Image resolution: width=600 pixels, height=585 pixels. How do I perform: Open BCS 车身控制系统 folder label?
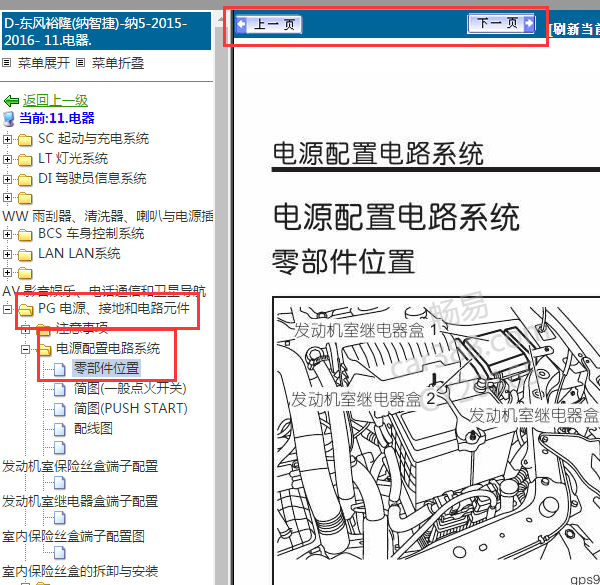[91, 233]
